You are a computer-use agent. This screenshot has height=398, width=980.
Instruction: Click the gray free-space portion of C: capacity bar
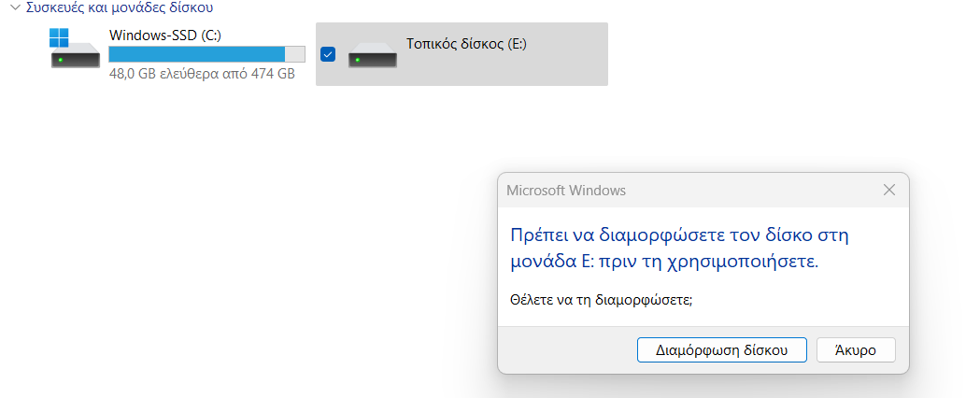(295, 54)
